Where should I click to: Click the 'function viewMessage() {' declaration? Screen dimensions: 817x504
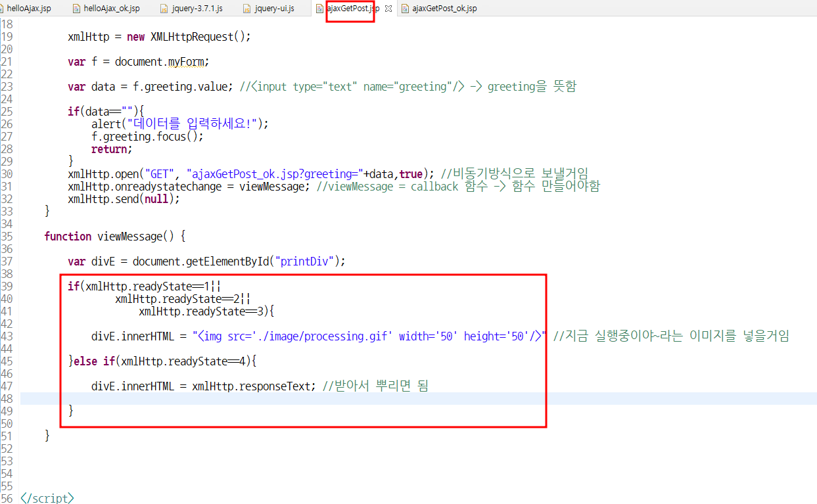(116, 236)
